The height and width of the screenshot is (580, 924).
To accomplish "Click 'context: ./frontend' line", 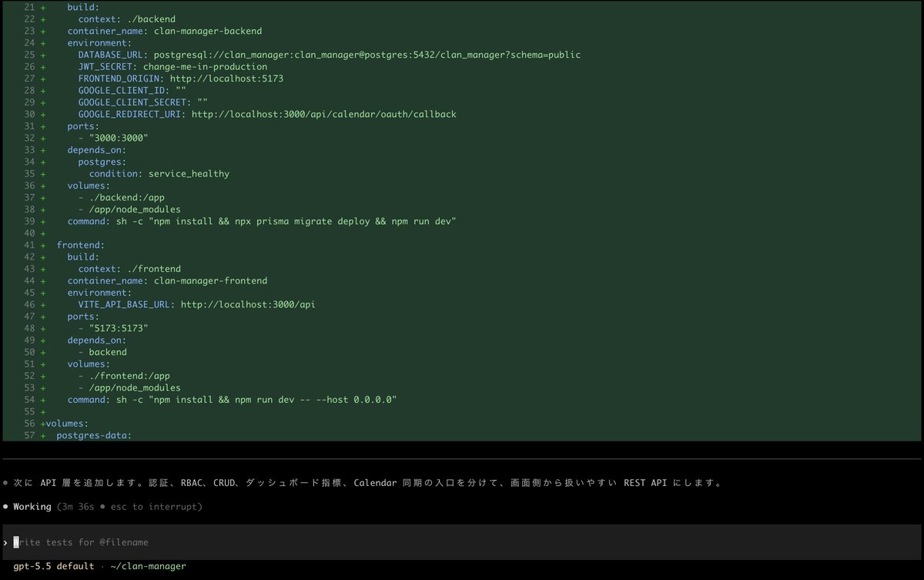I will [129, 269].
